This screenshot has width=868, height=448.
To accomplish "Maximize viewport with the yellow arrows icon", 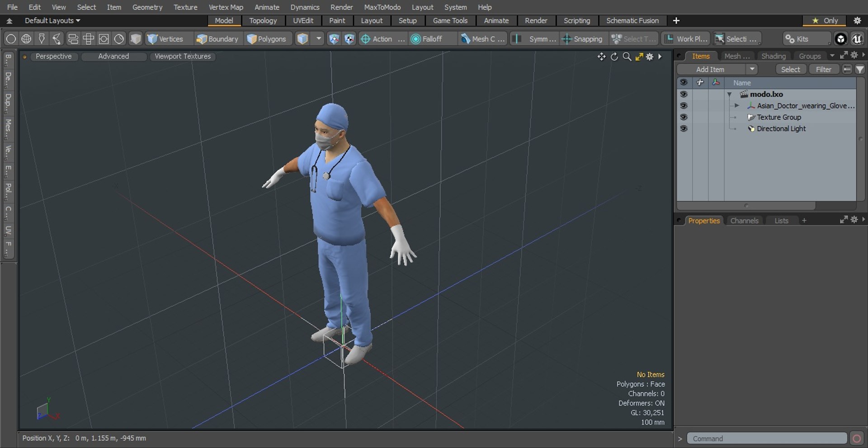I will click(639, 57).
